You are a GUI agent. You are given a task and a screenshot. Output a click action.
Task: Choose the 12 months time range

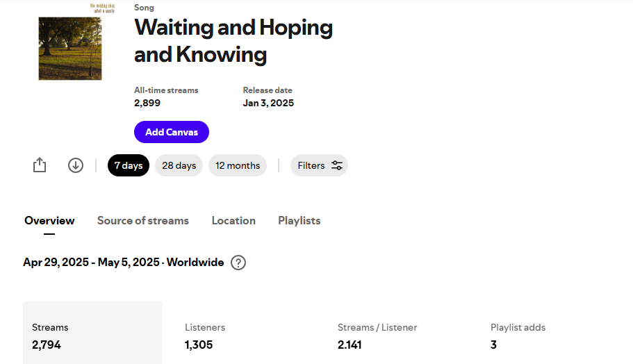[x=238, y=165]
